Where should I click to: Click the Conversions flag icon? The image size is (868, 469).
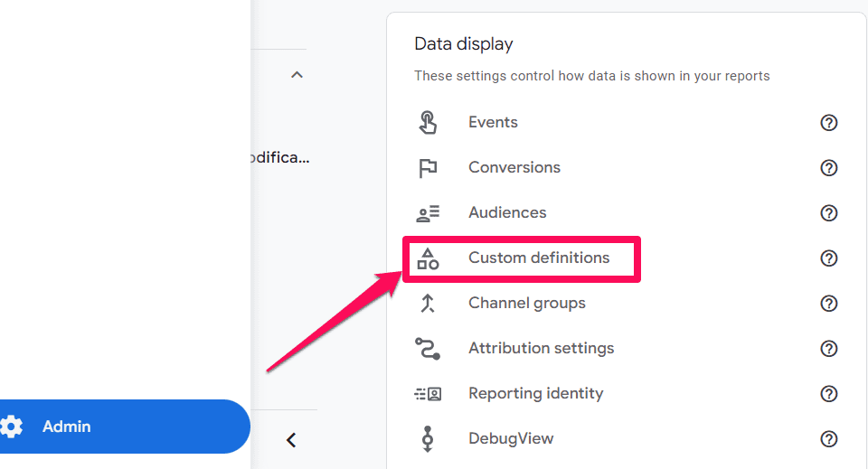[x=428, y=168]
